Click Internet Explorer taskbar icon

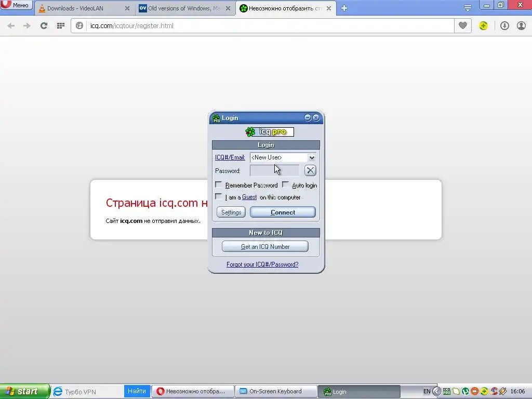58,392
